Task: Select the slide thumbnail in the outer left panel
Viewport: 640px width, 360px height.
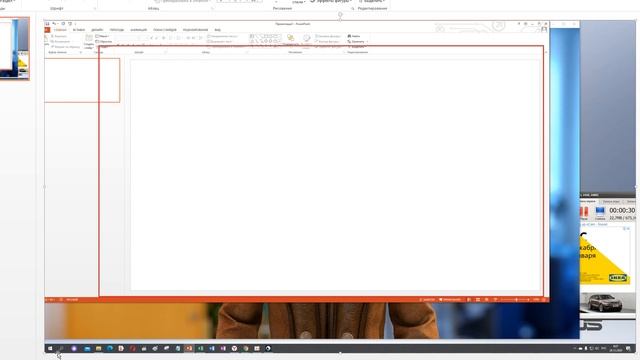Action: coord(15,48)
